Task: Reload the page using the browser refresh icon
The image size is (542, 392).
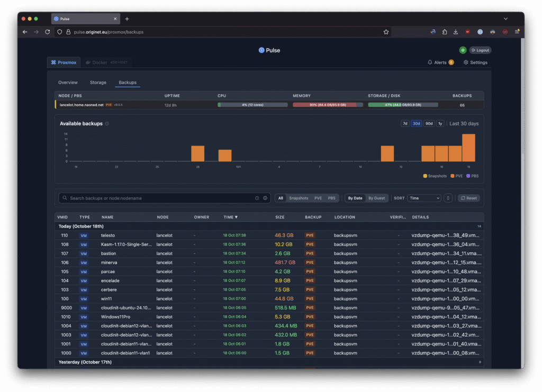Action: 47,32
